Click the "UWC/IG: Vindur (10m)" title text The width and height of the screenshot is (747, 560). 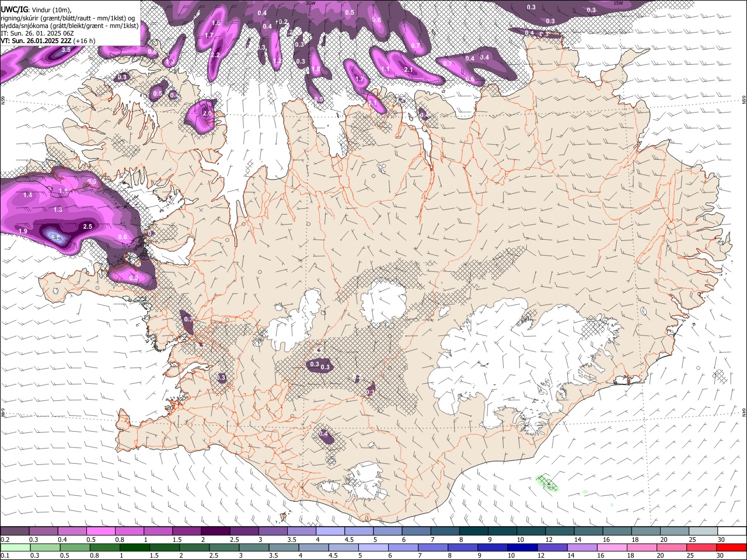[36, 9]
